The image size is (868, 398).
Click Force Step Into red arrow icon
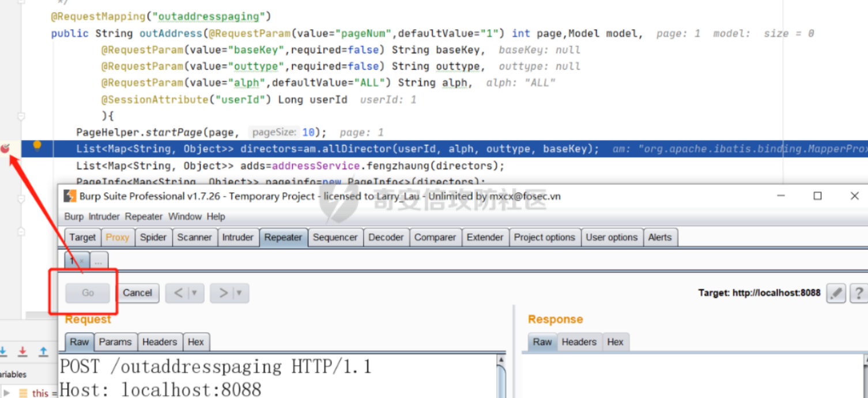pyautogui.click(x=22, y=351)
